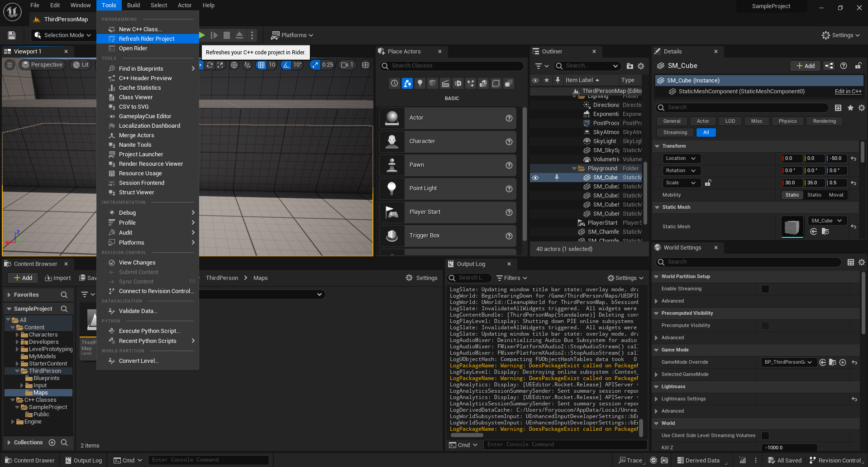Switch to World Settings tab
The image size is (868, 467).
coord(682,248)
